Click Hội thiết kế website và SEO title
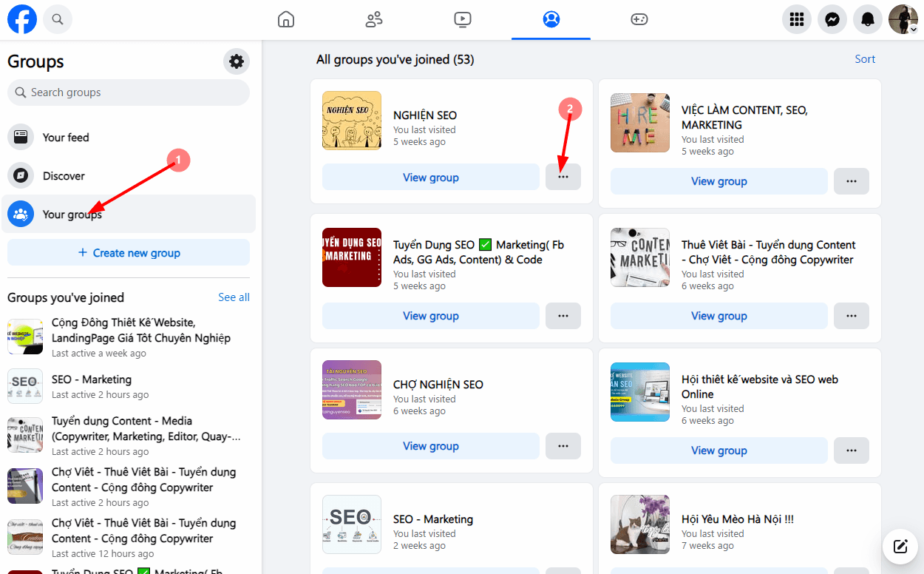 tap(760, 387)
